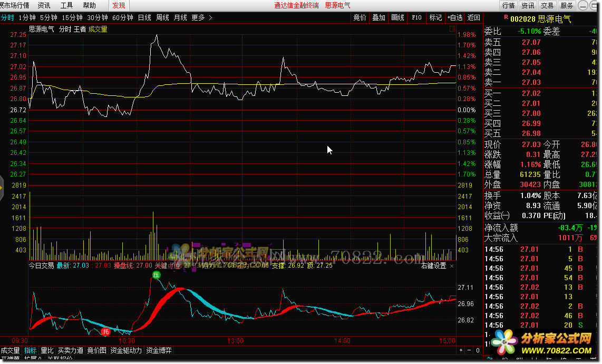The width and height of the screenshot is (602, 364).
Task: Select the 15分钟 period
Action: 72,17
